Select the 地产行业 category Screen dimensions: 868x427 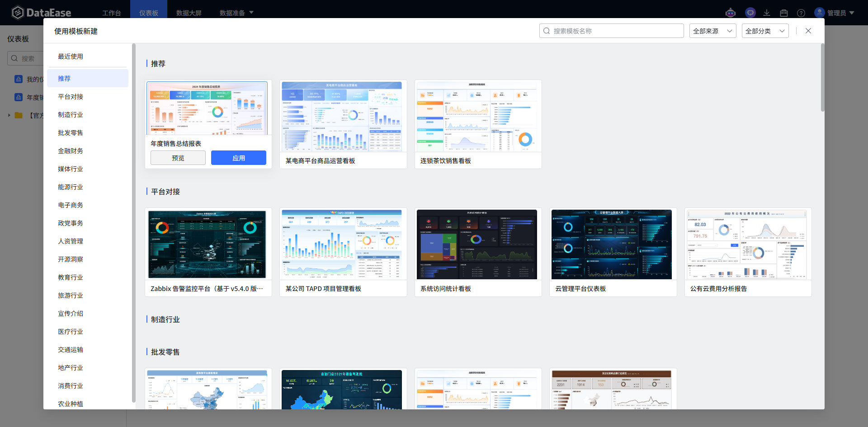tap(88, 367)
